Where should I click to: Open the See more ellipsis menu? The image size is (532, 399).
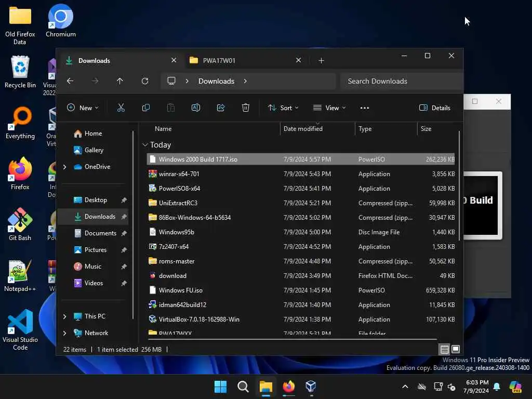click(x=364, y=108)
